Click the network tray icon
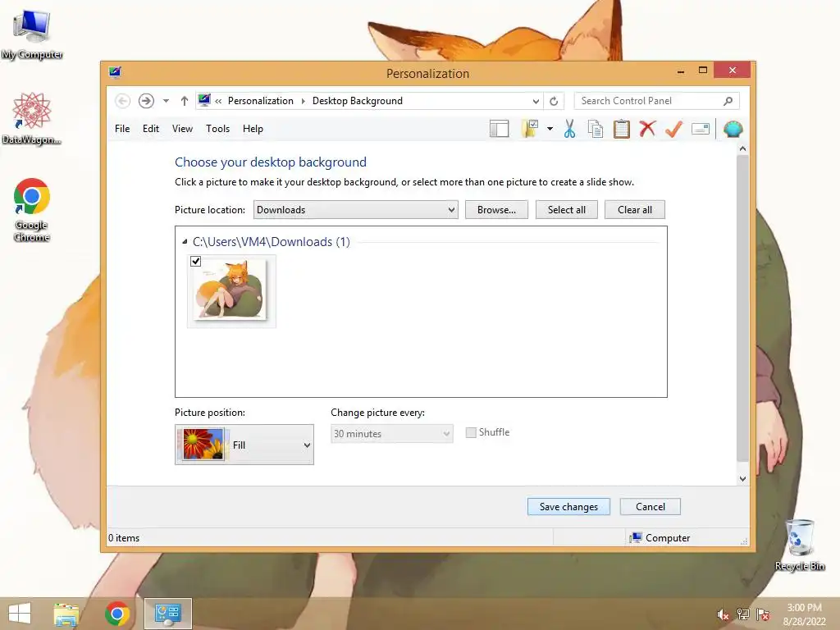This screenshot has width=840, height=630. (x=743, y=614)
